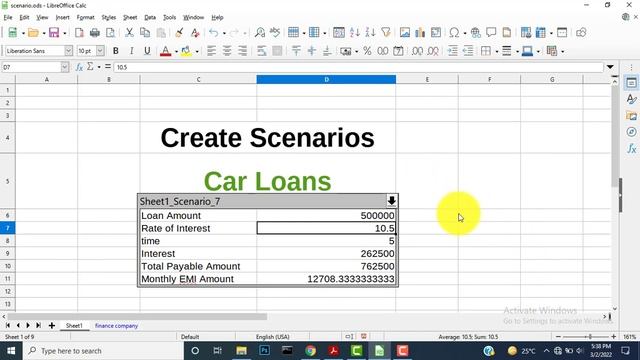
Task: Open sidebar Gallery icon
Action: [631, 116]
